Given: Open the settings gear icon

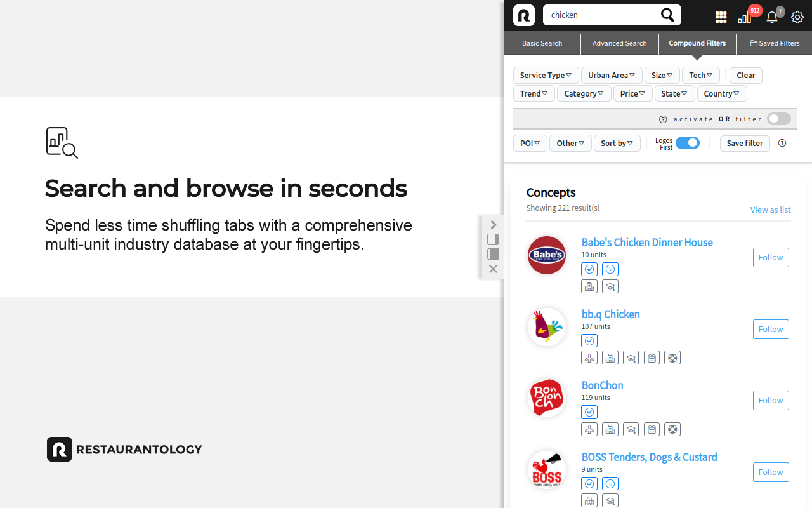Looking at the screenshot, I should pyautogui.click(x=797, y=17).
